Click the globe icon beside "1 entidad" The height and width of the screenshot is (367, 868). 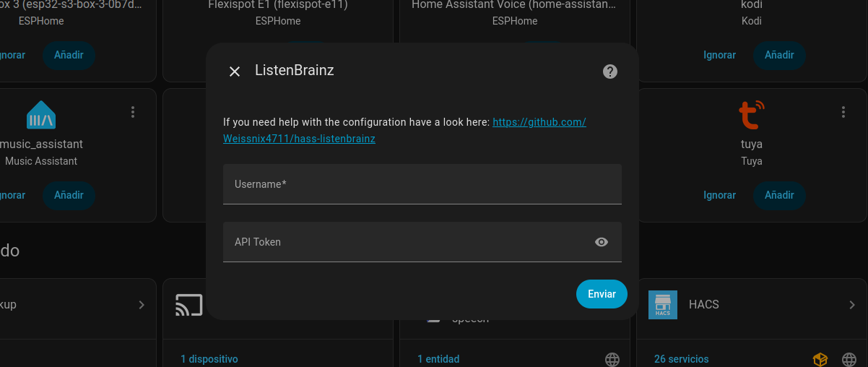coord(612,359)
